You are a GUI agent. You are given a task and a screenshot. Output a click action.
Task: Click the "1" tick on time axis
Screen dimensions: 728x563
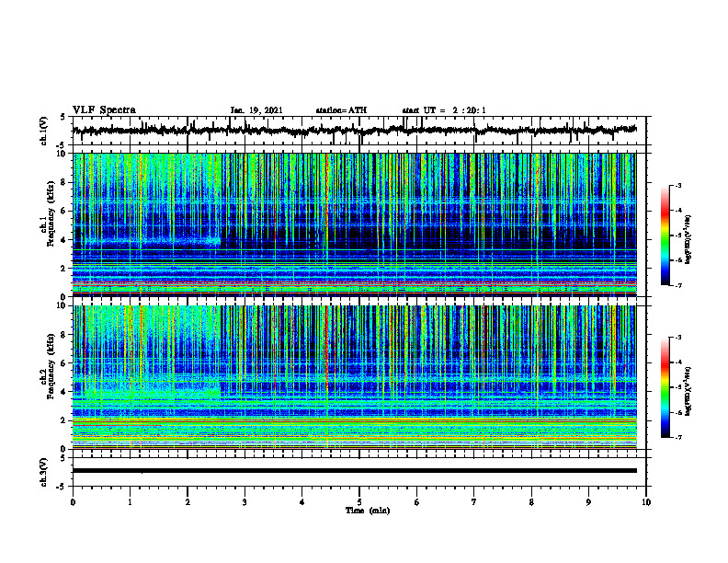coord(130,502)
